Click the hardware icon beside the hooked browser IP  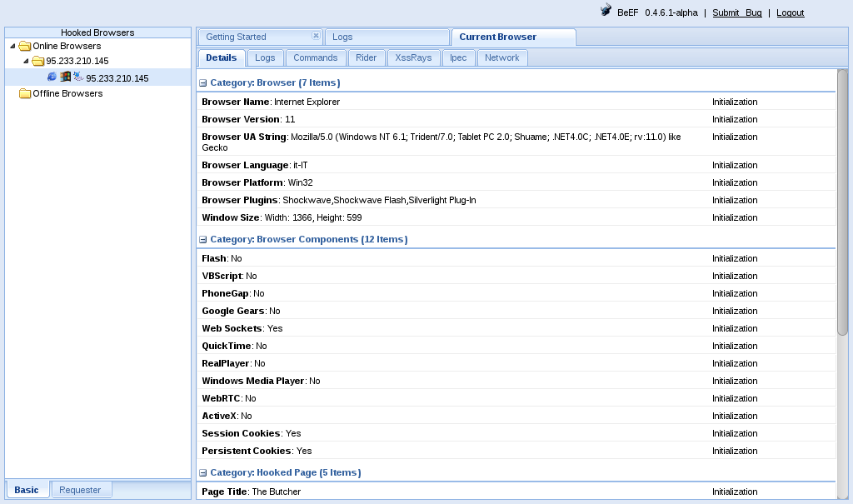(x=78, y=77)
